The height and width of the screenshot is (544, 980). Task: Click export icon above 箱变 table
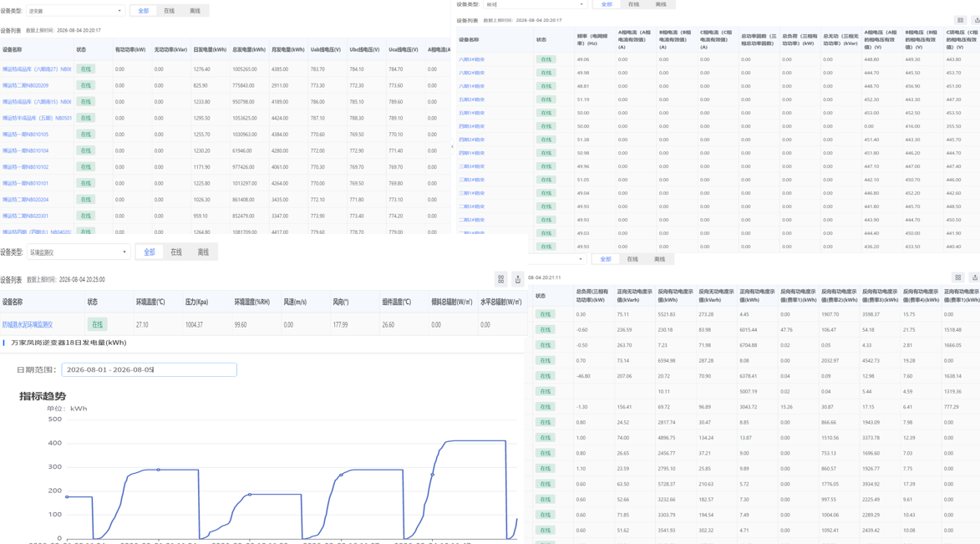click(977, 20)
